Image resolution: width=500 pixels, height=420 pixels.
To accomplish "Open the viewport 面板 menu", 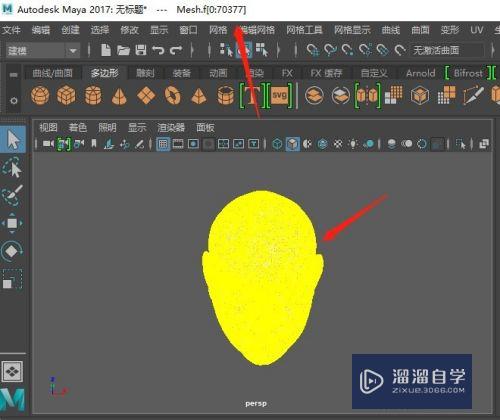I will coord(205,127).
